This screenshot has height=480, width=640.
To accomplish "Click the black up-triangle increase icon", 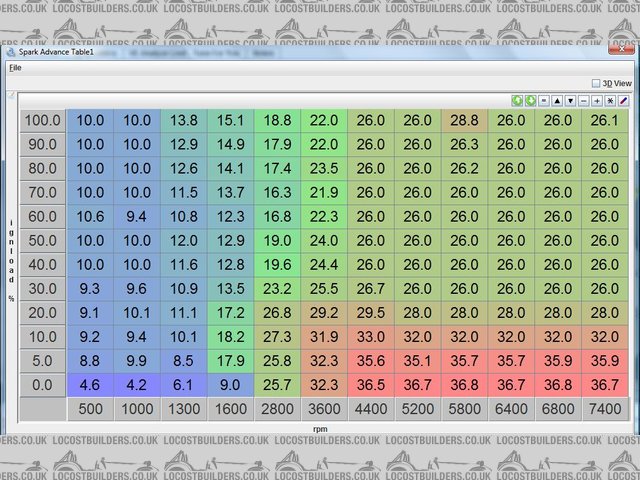I will [557, 100].
